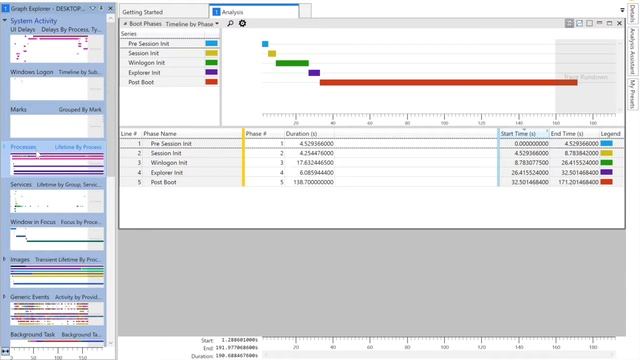640x360 pixels.
Task: Expand the Images graph node
Action: pos(4,259)
